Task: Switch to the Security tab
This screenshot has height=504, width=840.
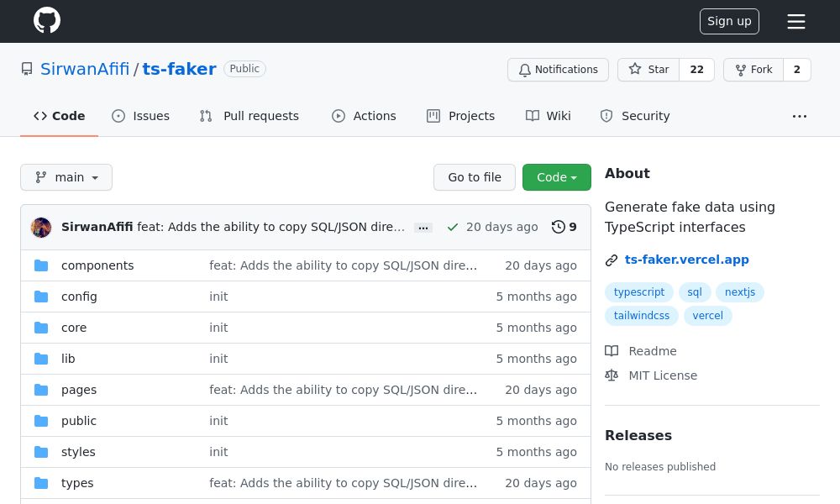Action: point(635,116)
